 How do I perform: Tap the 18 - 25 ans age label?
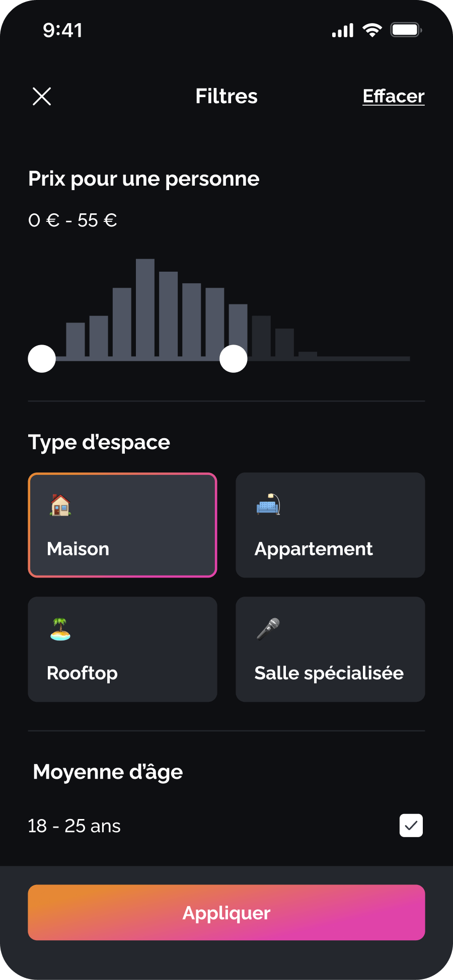pos(74,826)
